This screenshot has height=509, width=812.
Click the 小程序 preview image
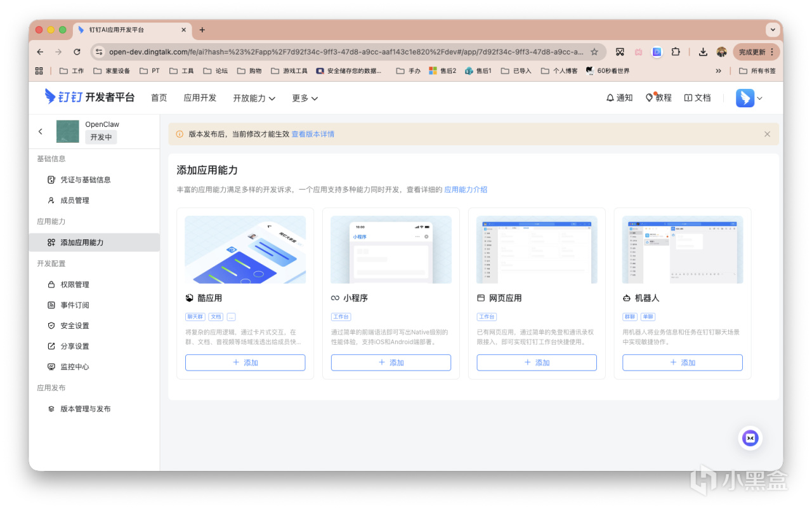pyautogui.click(x=391, y=249)
